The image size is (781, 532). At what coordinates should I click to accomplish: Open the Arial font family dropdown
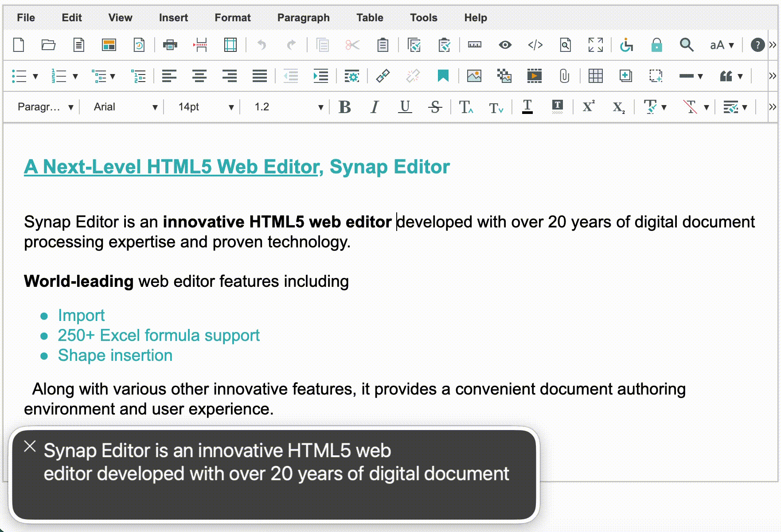(125, 107)
